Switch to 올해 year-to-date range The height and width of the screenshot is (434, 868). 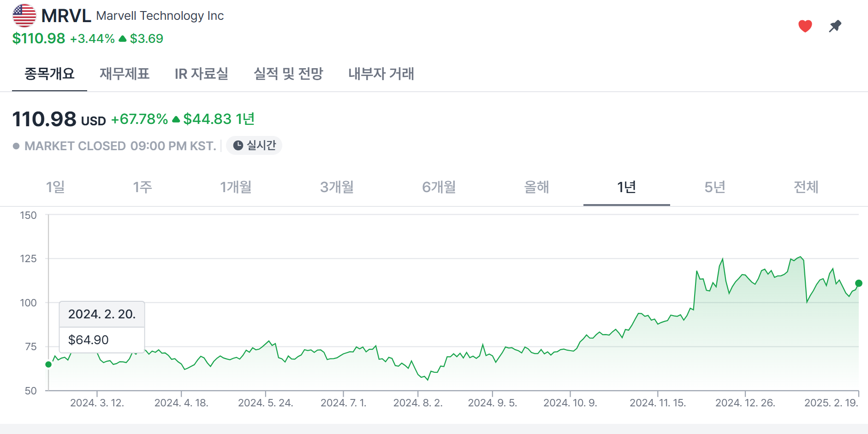click(536, 187)
